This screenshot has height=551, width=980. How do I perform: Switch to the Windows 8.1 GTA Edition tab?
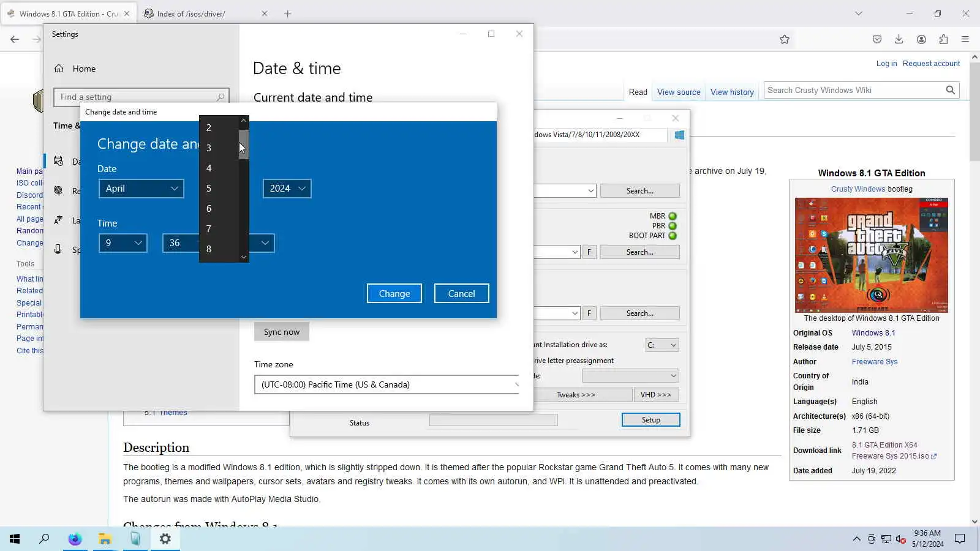(x=69, y=13)
